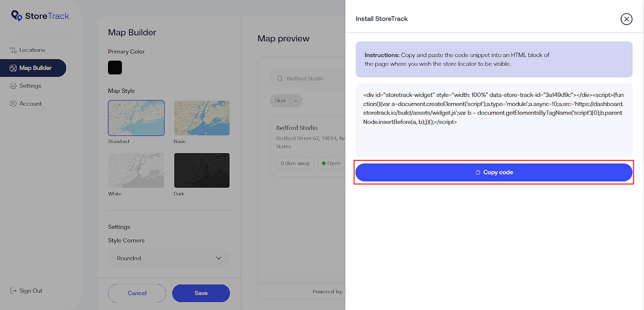Select the Map Builder sidebar item
644x310 pixels.
(33, 68)
